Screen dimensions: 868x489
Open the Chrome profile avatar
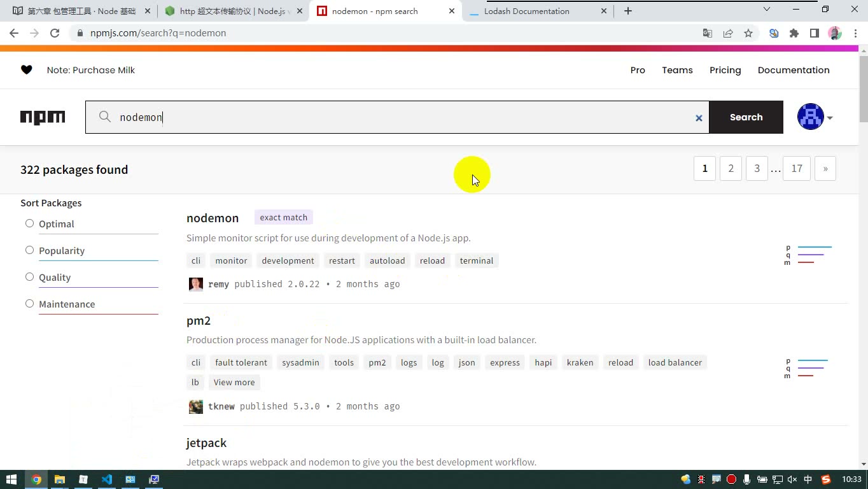(835, 33)
